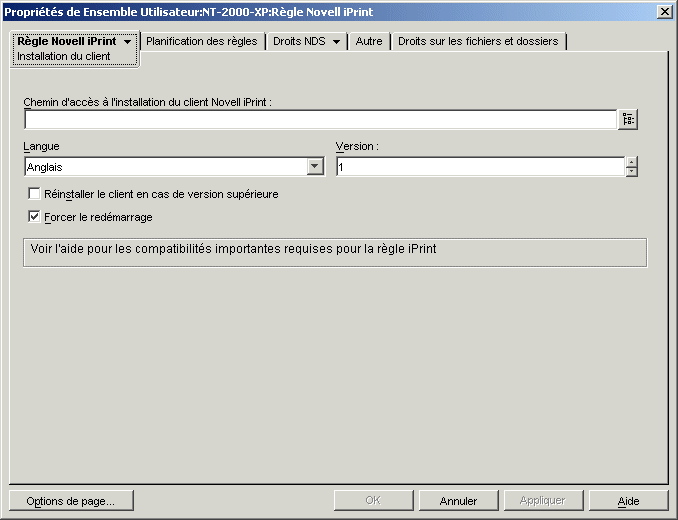Click the Annuler button
Viewport: 678px width, 520px height.
[458, 501]
